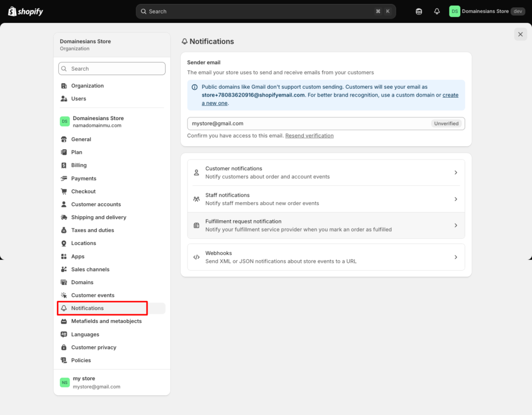Select Notifications in the sidebar
The image size is (532, 415).
[x=112, y=308]
